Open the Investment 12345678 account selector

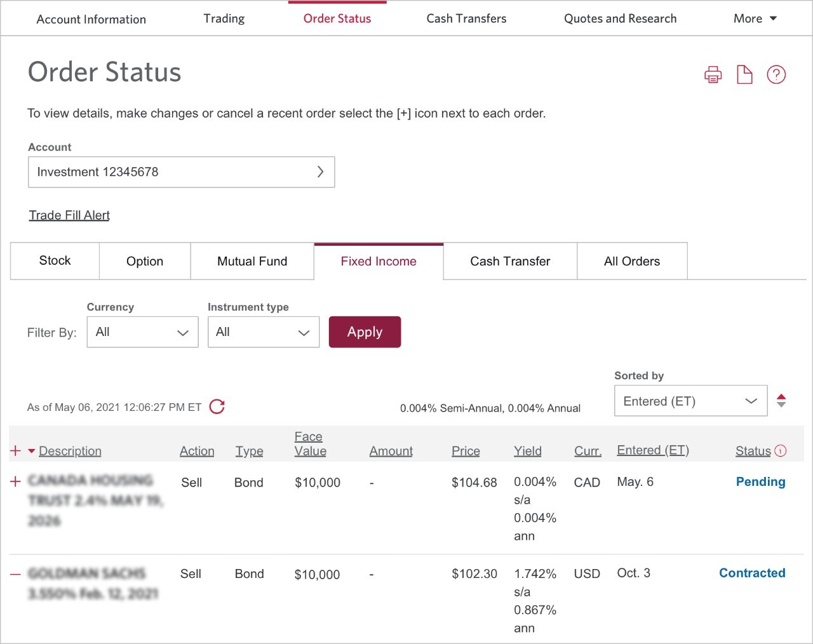point(181,172)
